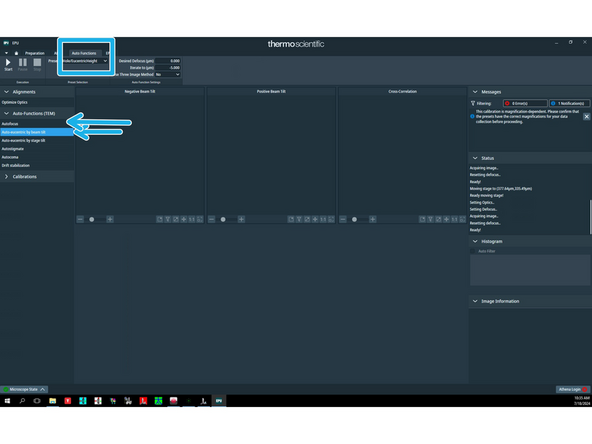Viewport: 592px width, 444px height.
Task: Click filter icon under Cross-Correlation
Action: pyautogui.click(x=430, y=219)
